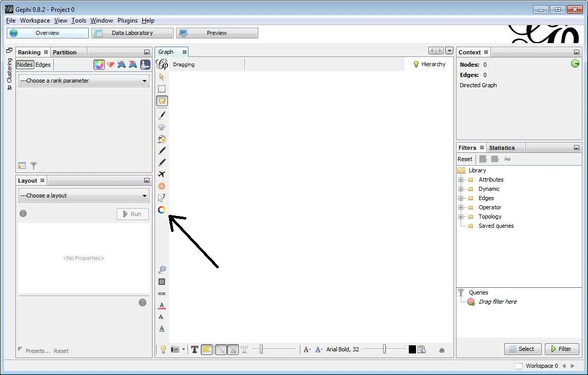Click the black label color swatch

(412, 349)
